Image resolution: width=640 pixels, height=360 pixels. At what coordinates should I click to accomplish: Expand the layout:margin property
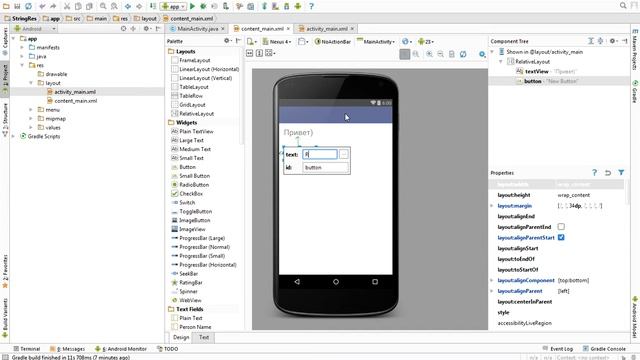[x=492, y=206]
